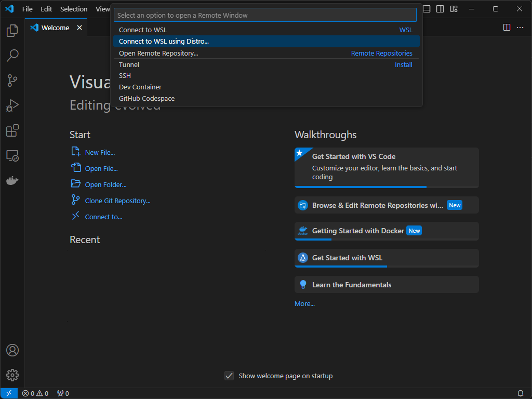Choose Connect to WSL using Distro option
Image resolution: width=532 pixels, height=399 pixels.
click(267, 42)
